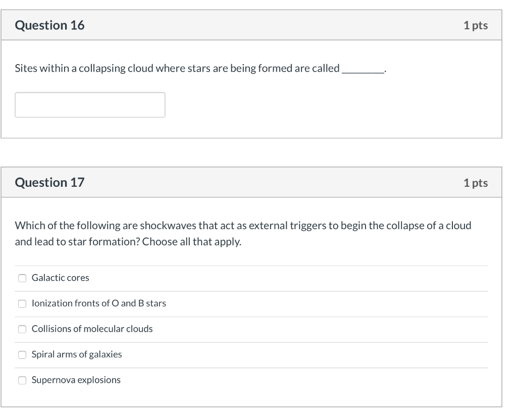Click the Question 16 question sentence

point(199,68)
